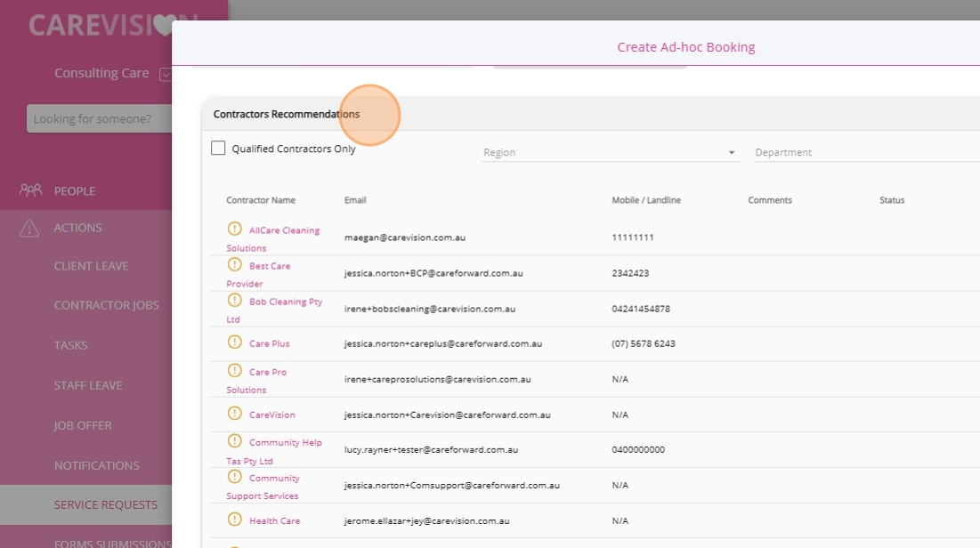Click warning icon beside Health Care
Viewport: 980px width, 548px height.
235,520
